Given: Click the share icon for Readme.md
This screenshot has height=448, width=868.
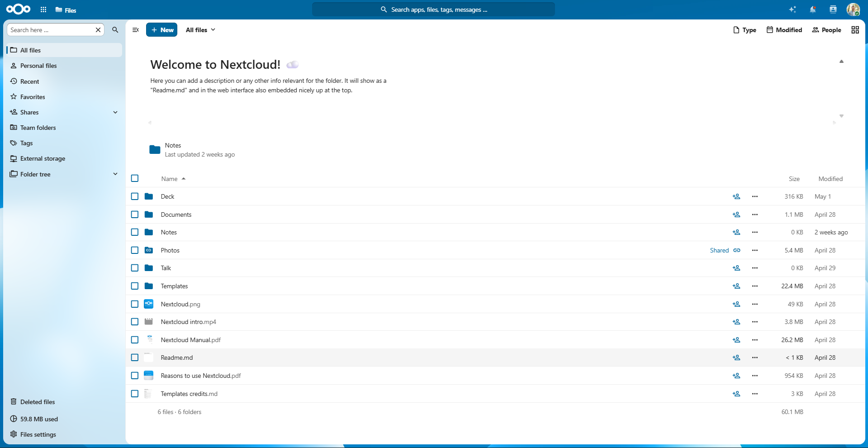Looking at the screenshot, I should click(x=736, y=357).
